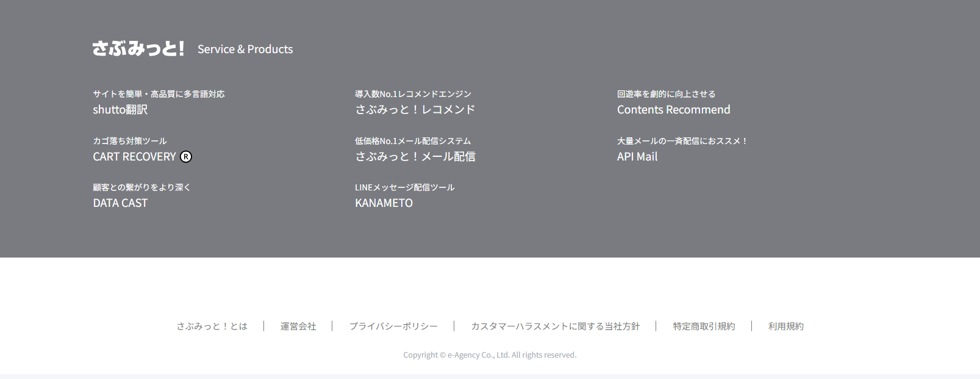Open the さぶみっと！レコメンド link
This screenshot has width=980, height=379.
tap(415, 110)
